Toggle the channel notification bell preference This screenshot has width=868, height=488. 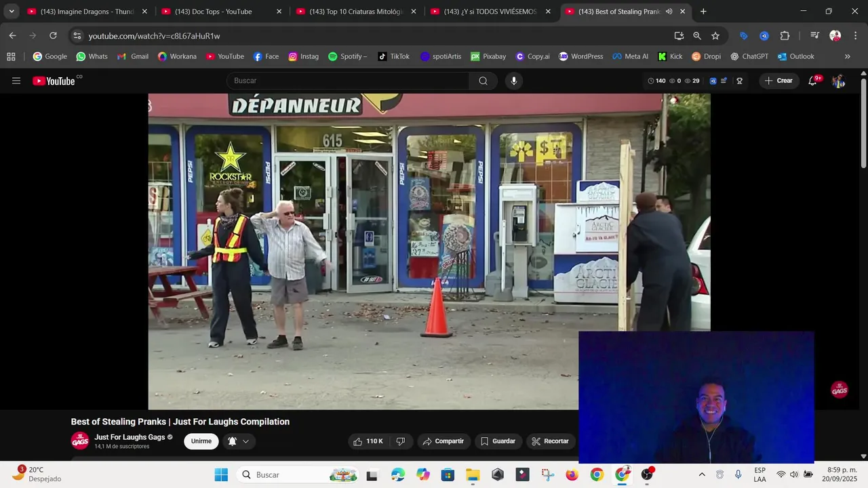click(x=232, y=441)
